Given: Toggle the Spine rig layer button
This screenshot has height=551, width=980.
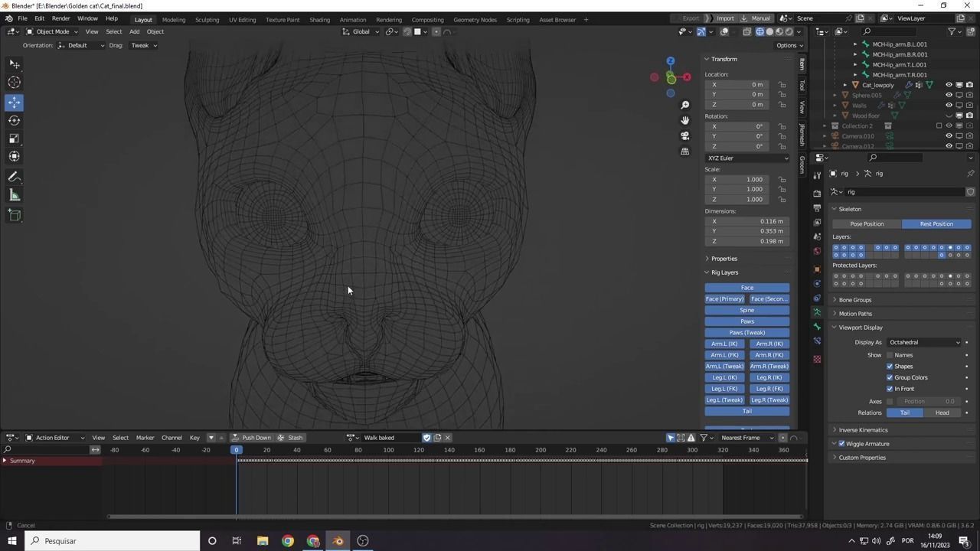Looking at the screenshot, I should click(746, 311).
